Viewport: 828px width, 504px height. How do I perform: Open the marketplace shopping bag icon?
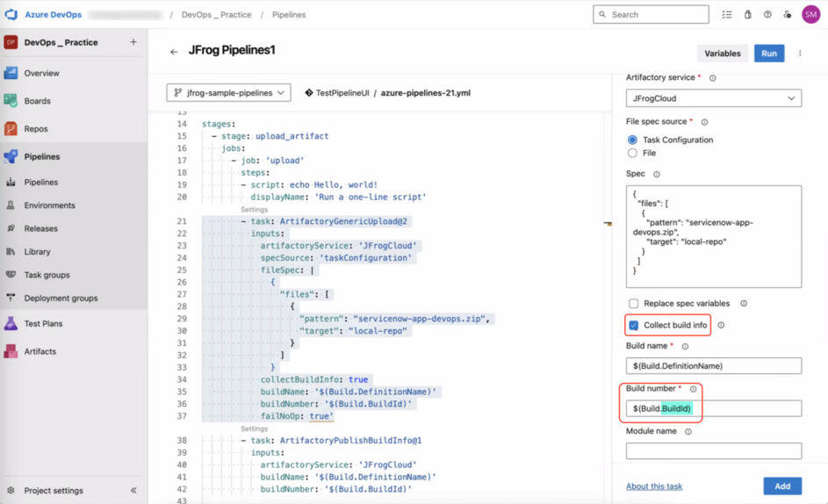pyautogui.click(x=748, y=15)
